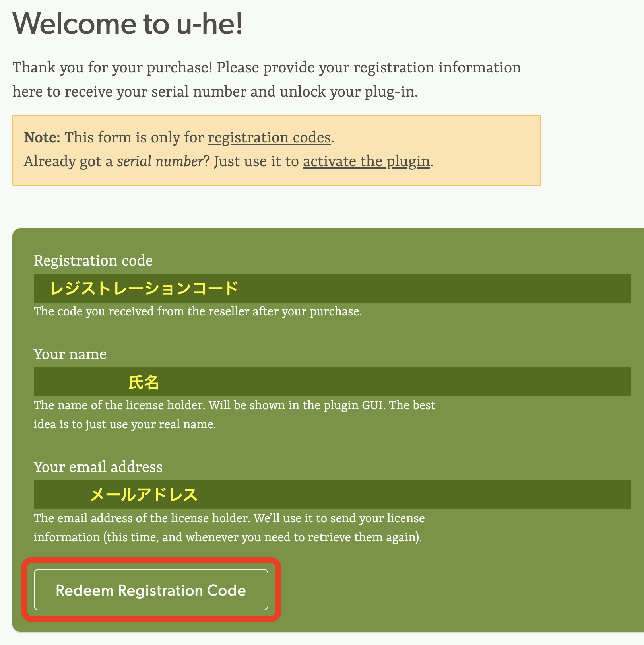644x645 pixels.
Task: Click the "Already got a" text in note box
Action: 68,162
